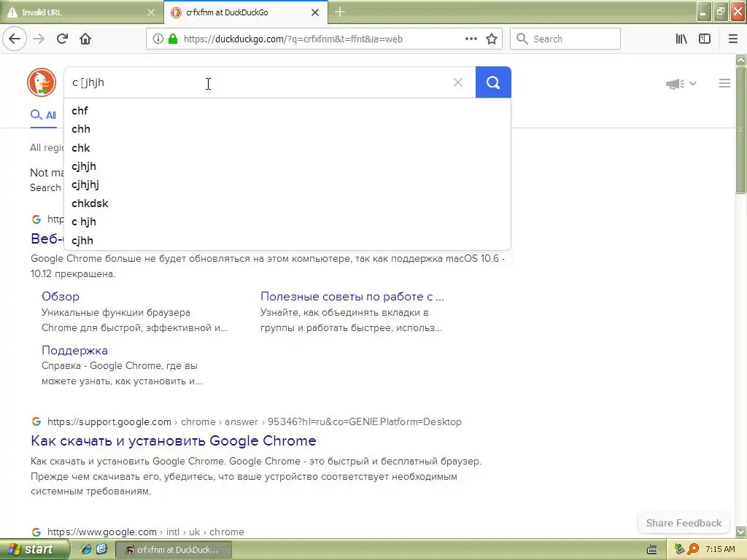Open a new browser tab
The width and height of the screenshot is (747, 560).
pyautogui.click(x=340, y=12)
